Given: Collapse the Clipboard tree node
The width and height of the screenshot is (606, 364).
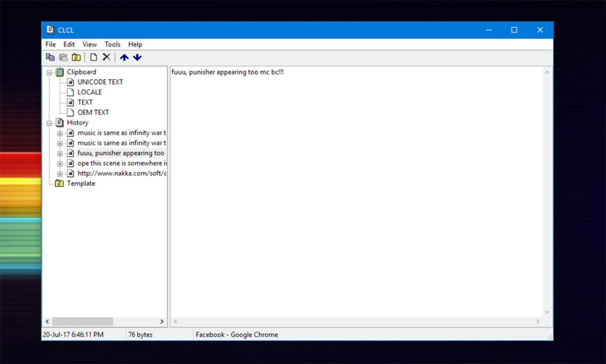Looking at the screenshot, I should tap(50, 72).
